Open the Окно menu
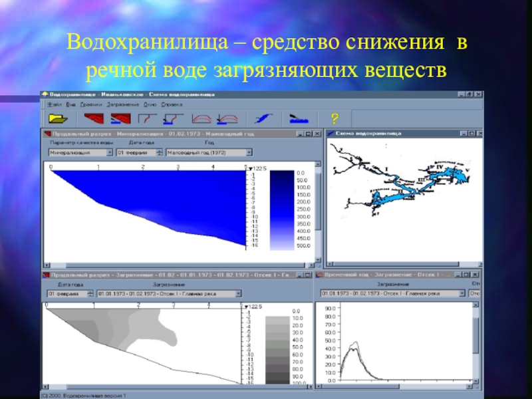Viewport: 532px width, 399px height. click(x=150, y=104)
